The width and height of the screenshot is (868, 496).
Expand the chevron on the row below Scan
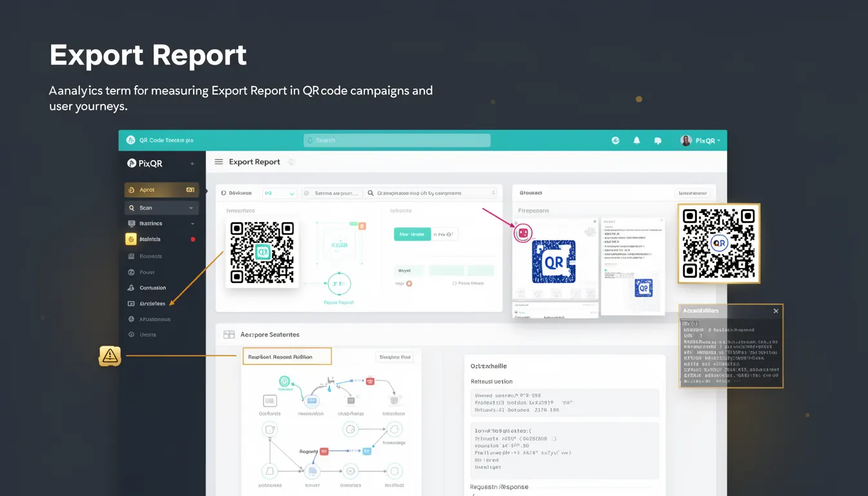click(x=192, y=223)
